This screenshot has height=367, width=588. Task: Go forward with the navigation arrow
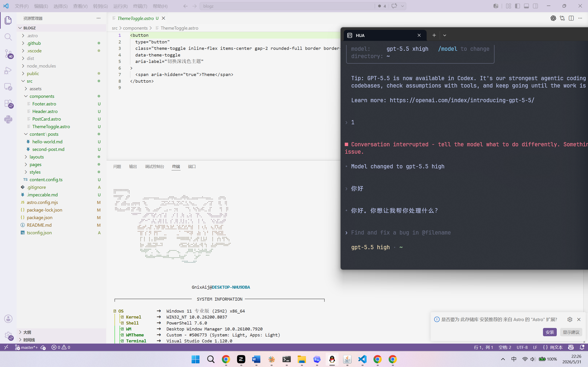194,6
